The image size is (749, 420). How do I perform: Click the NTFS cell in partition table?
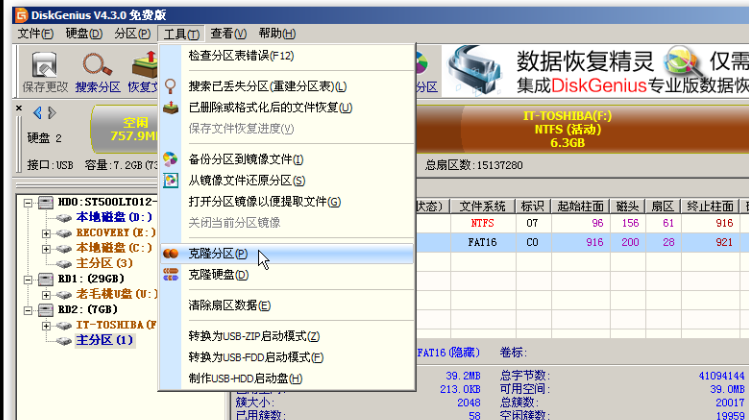click(x=482, y=223)
